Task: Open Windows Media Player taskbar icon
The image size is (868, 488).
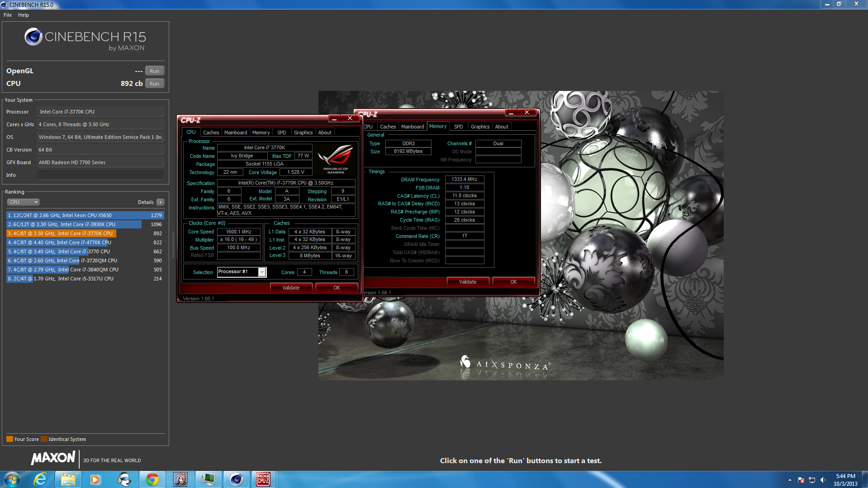Action: tap(95, 479)
